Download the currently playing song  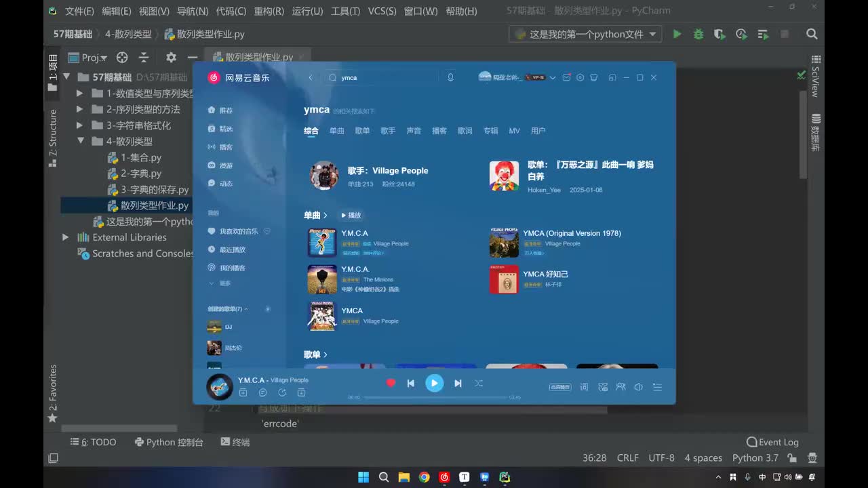coord(302,392)
